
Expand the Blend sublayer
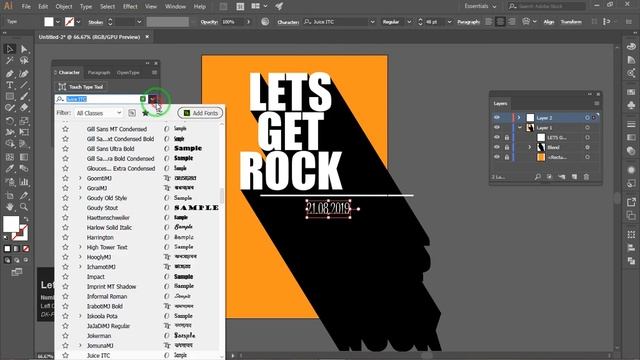point(530,147)
